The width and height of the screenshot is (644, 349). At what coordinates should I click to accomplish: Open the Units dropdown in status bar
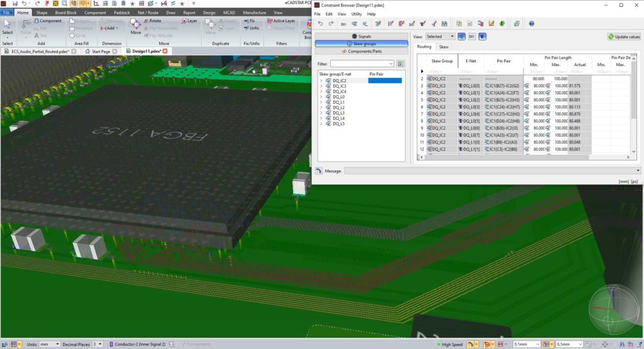point(49,345)
